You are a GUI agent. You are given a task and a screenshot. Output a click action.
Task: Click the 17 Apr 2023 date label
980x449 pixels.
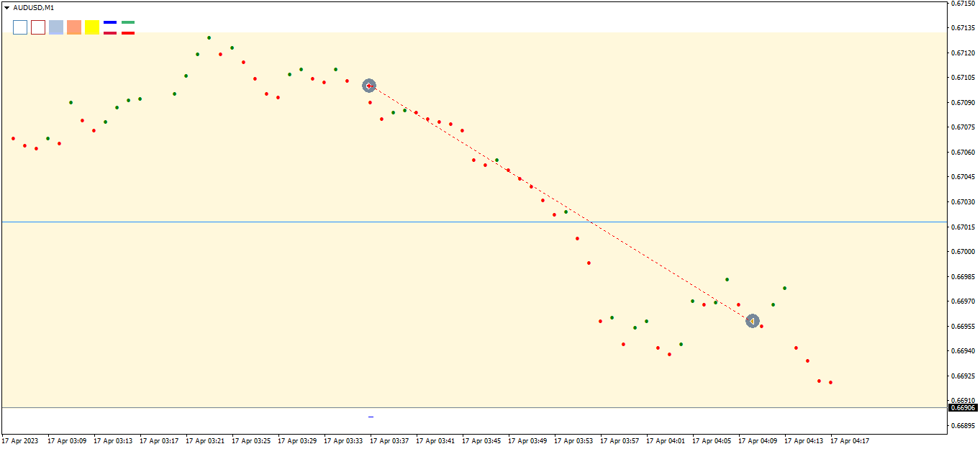(x=20, y=440)
